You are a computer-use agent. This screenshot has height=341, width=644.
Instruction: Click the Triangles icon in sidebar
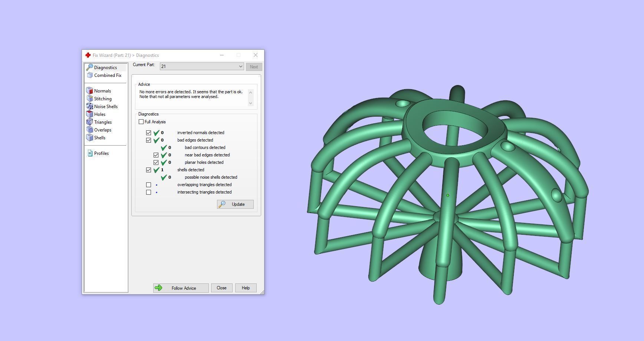tap(89, 122)
